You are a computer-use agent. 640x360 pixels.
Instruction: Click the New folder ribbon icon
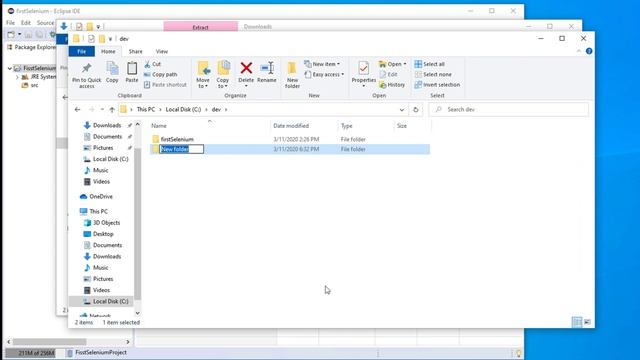tap(292, 68)
